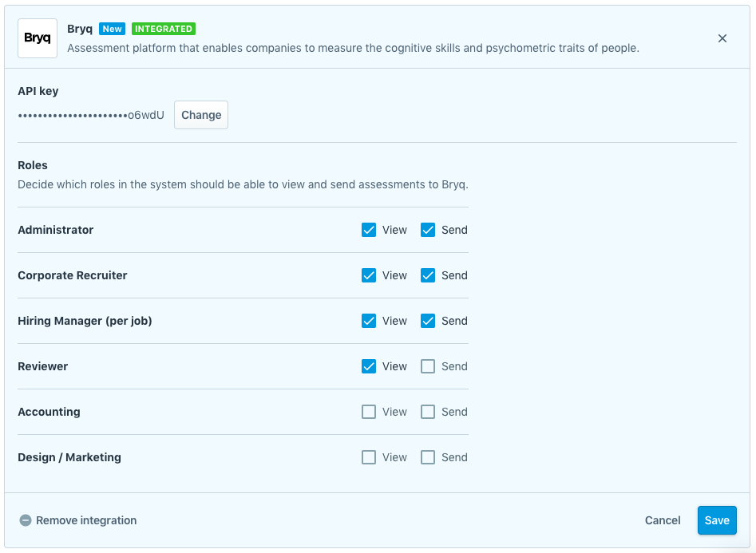This screenshot has height=553, width=756.
Task: Uncheck Send for Hiring Manager
Action: click(x=428, y=321)
